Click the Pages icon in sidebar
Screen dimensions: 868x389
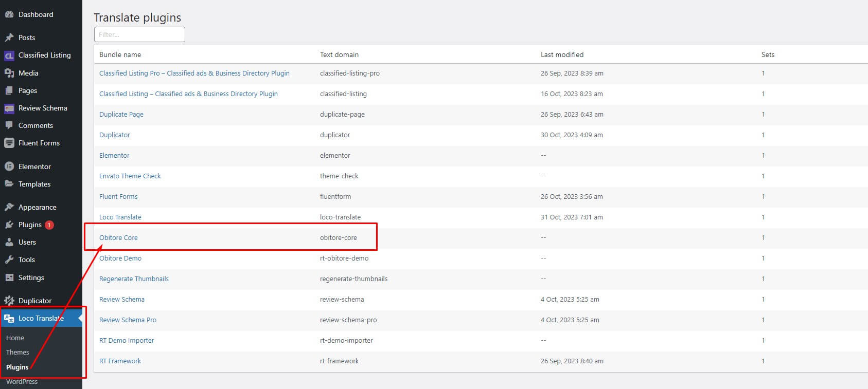(x=9, y=90)
